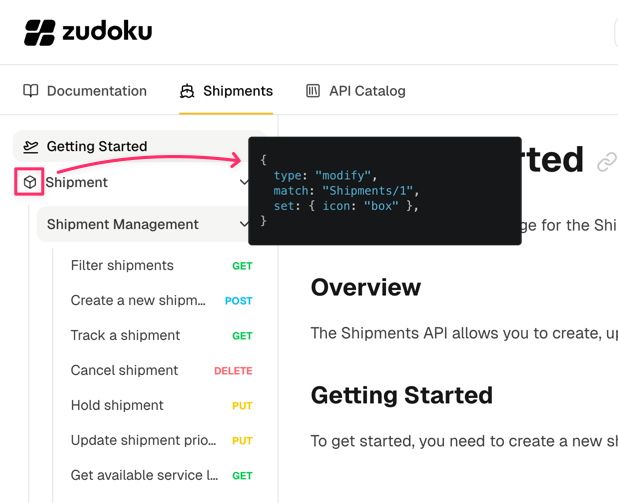Click the Documentation book icon

tap(31, 91)
